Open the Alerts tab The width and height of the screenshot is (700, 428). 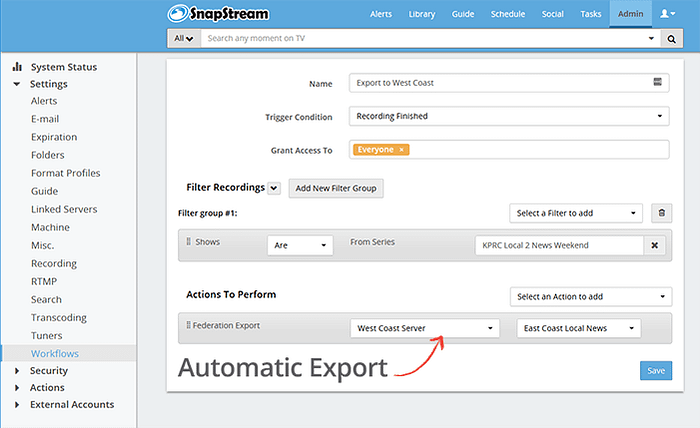point(381,14)
